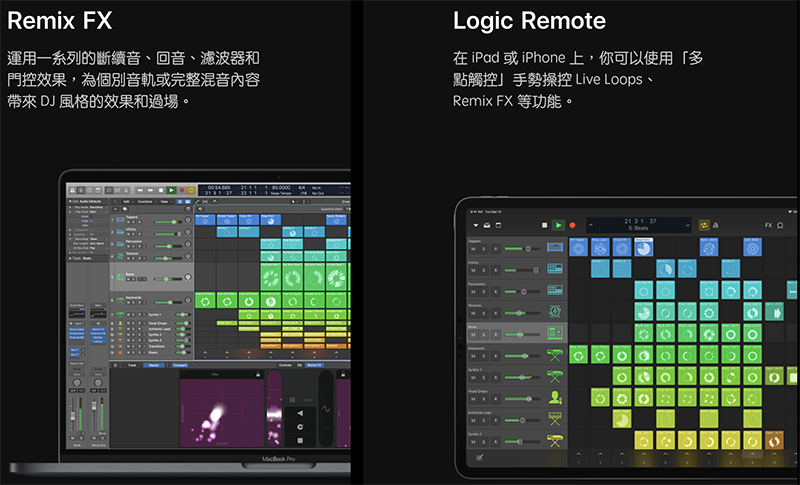This screenshot has height=485, width=800.
Task: Select the Beats track drum machine icon on iPad
Action: 555,333
